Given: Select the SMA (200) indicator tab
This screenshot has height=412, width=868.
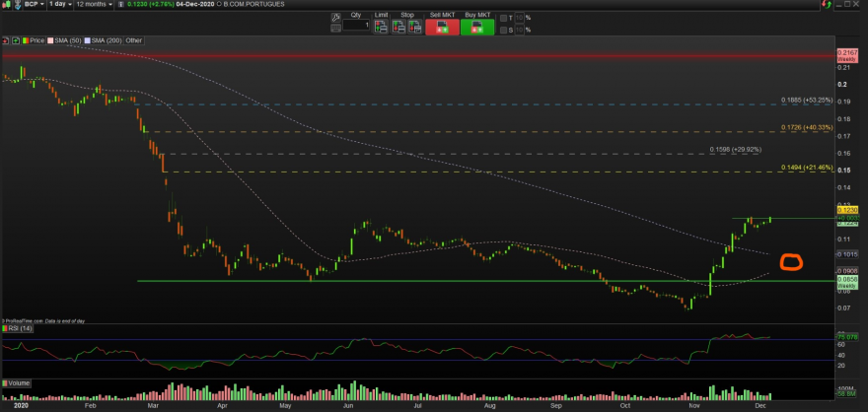Looking at the screenshot, I should click(x=104, y=40).
